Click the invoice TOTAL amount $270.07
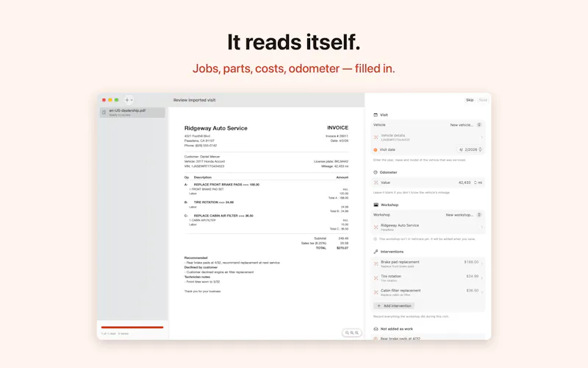Image resolution: width=588 pixels, height=368 pixels. 343,248
